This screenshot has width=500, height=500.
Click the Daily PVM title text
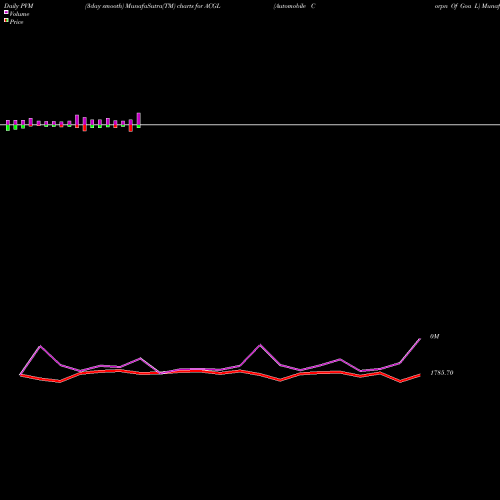[x=19, y=6]
